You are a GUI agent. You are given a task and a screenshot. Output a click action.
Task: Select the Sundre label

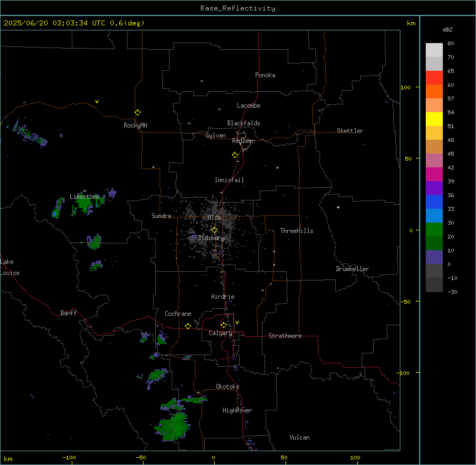pyautogui.click(x=161, y=216)
